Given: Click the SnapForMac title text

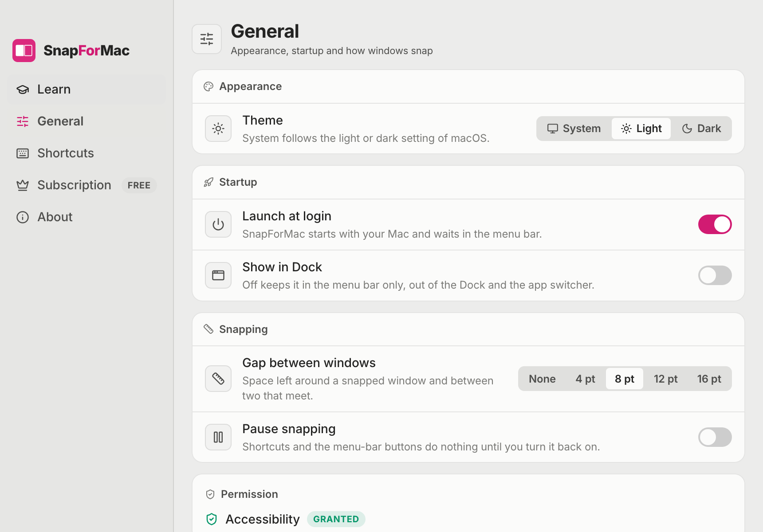Looking at the screenshot, I should point(87,51).
